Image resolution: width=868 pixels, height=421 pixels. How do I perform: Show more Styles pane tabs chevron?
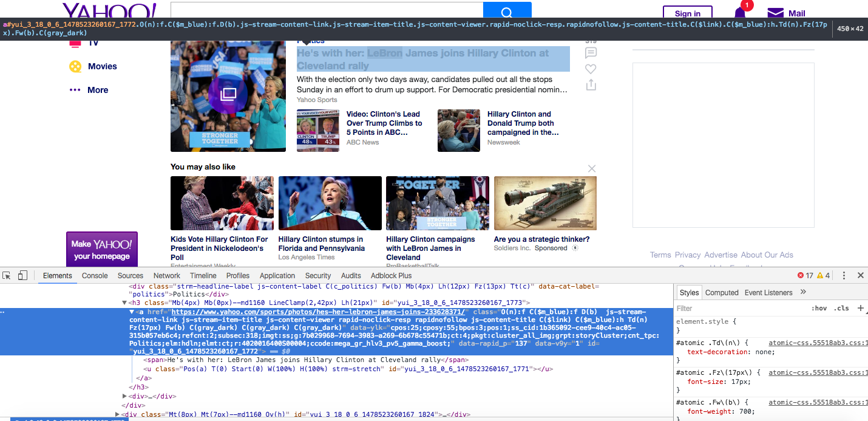point(803,292)
